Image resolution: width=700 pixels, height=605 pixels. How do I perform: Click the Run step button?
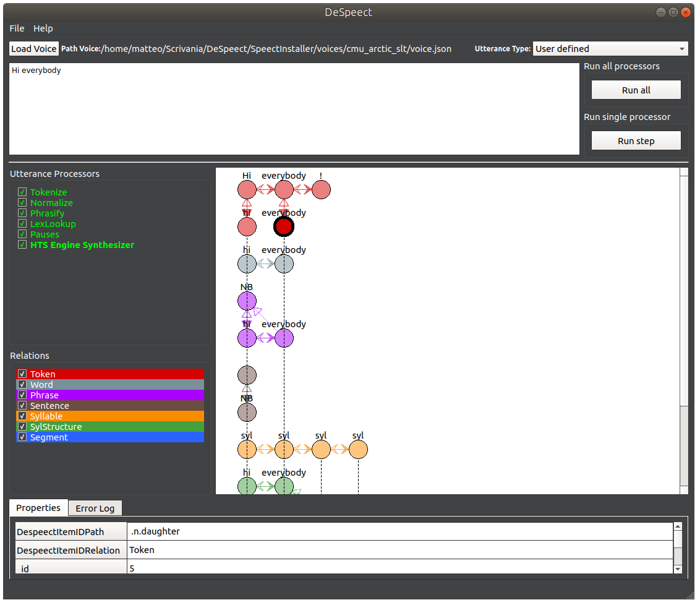pyautogui.click(x=636, y=140)
